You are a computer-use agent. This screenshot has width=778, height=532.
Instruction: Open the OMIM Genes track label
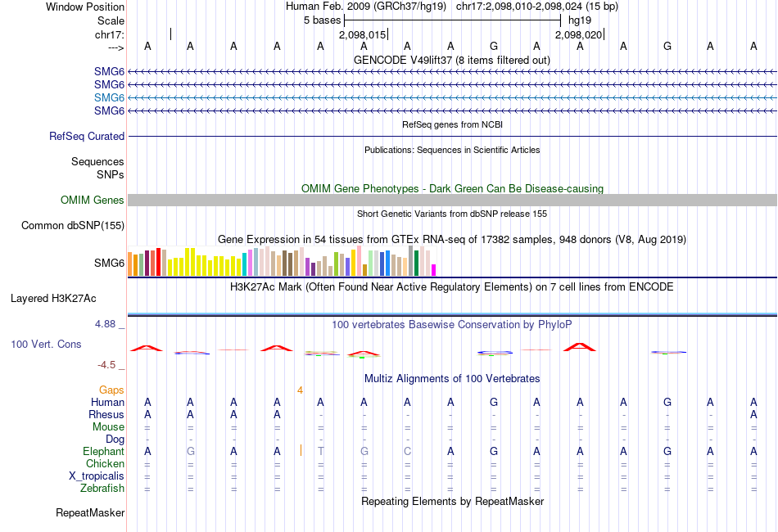point(93,200)
